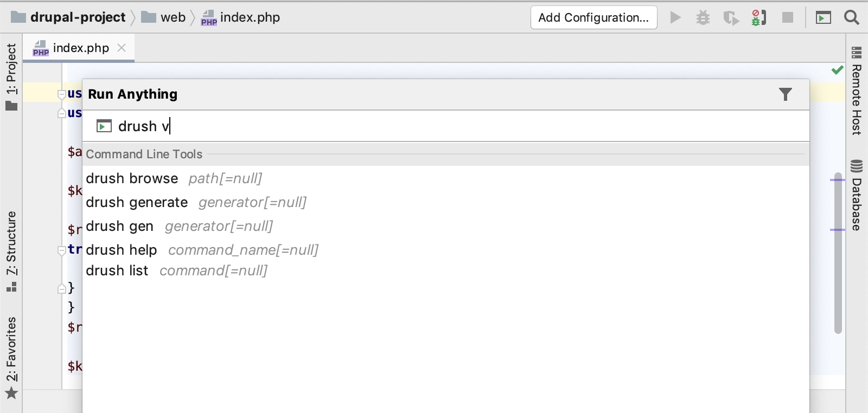This screenshot has width=868, height=413.
Task: Click the Stop square icon
Action: [788, 18]
